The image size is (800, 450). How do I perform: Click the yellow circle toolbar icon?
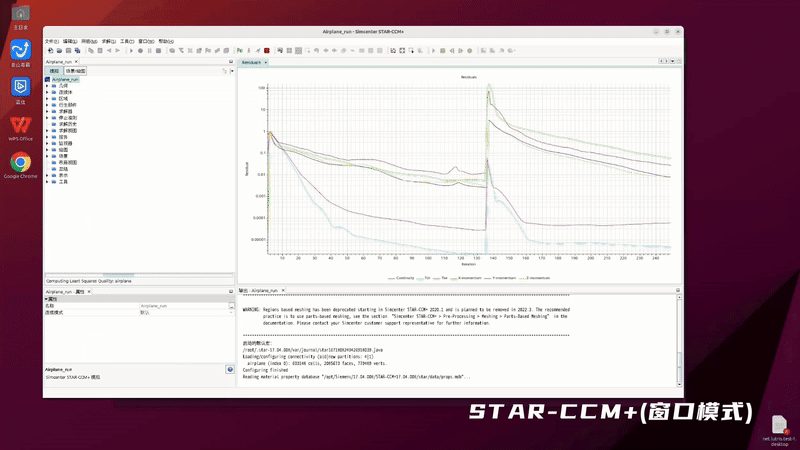tap(470, 51)
